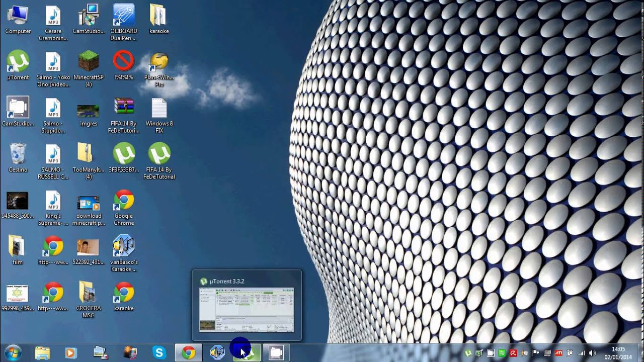Click the µTorrent 3.3.2 window preview thumbnail
Viewport: 644px width, 362px height.
click(x=247, y=310)
